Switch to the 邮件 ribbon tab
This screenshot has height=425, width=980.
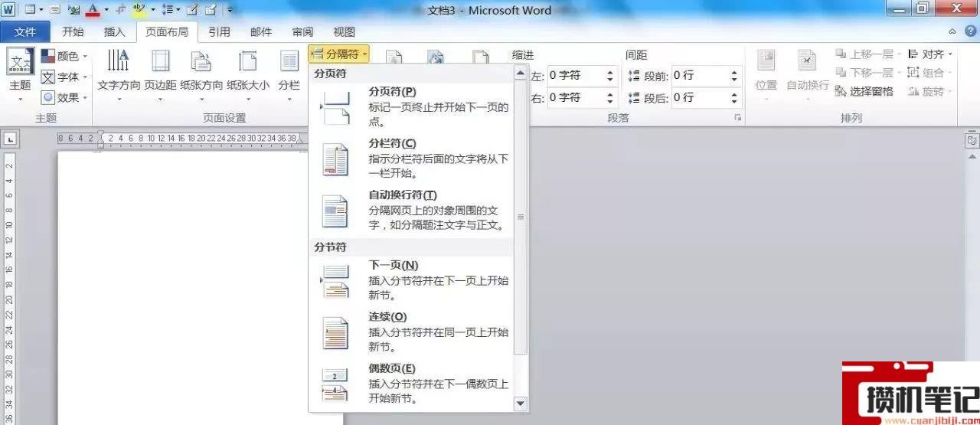tap(261, 32)
